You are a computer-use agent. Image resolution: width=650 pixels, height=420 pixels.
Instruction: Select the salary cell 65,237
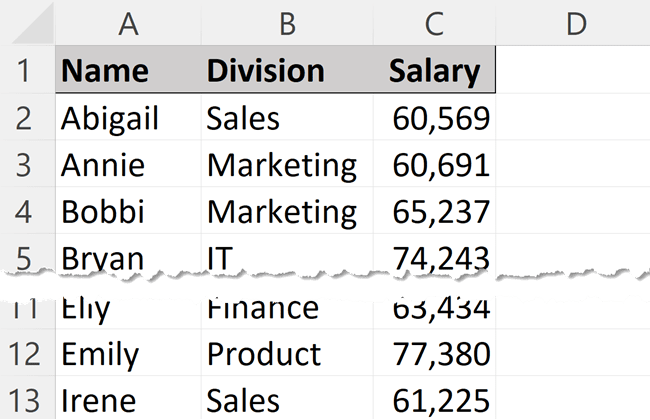point(433,212)
